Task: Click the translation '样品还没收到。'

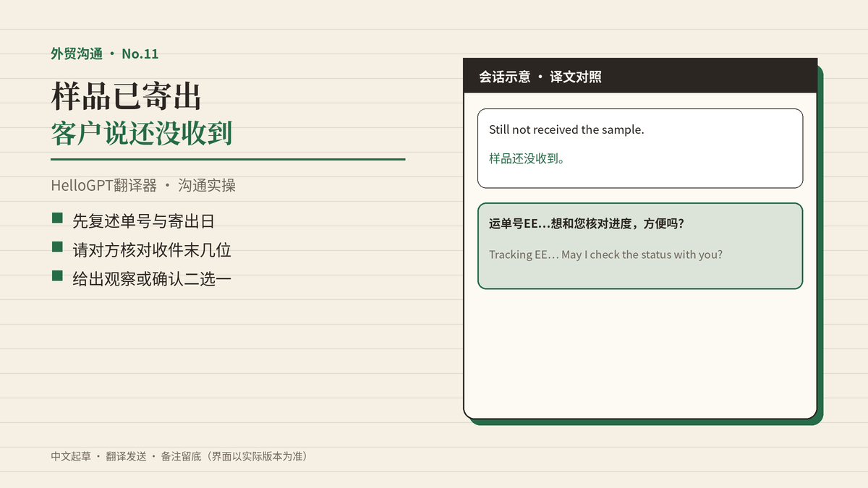Action: 527,158
